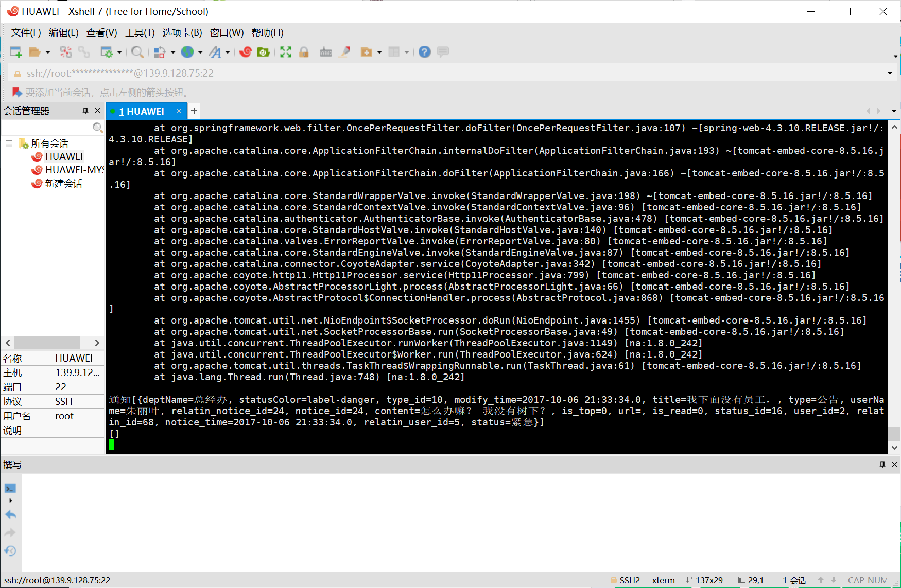Open the 文件(F) menu
The height and width of the screenshot is (588, 901).
26,32
